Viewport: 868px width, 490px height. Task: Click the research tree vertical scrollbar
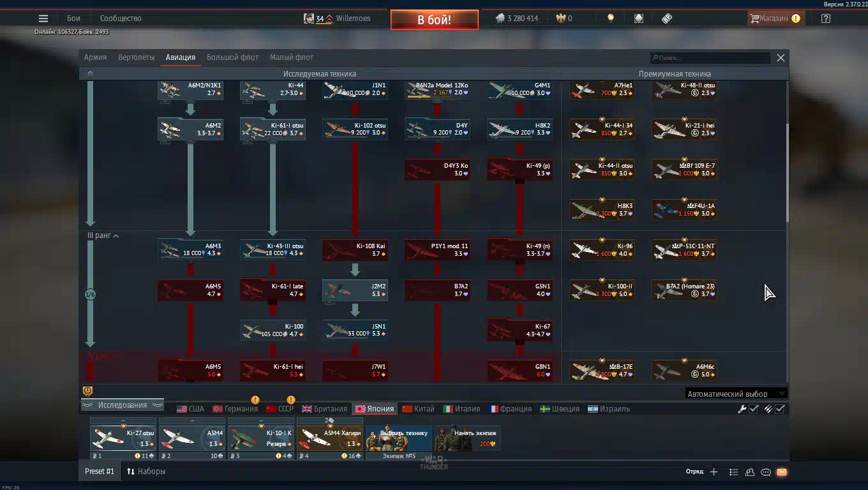pyautogui.click(x=787, y=172)
